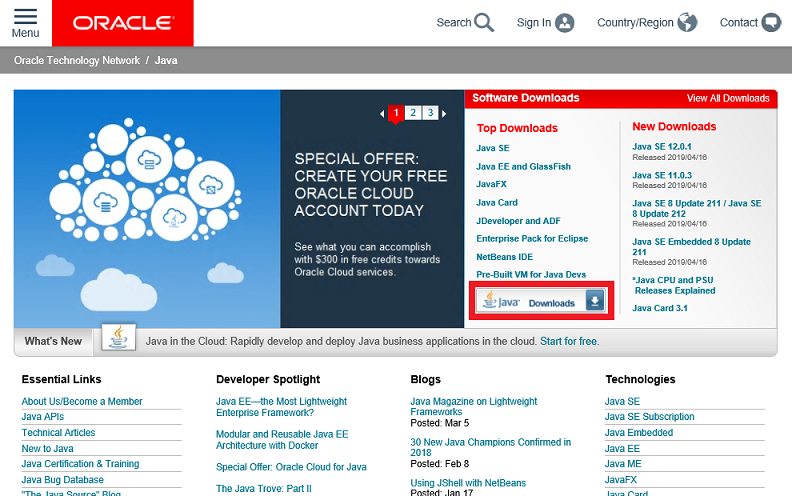Screen dimensions: 792x496
Task: Open NetBeans IDE link
Action: click(x=504, y=257)
